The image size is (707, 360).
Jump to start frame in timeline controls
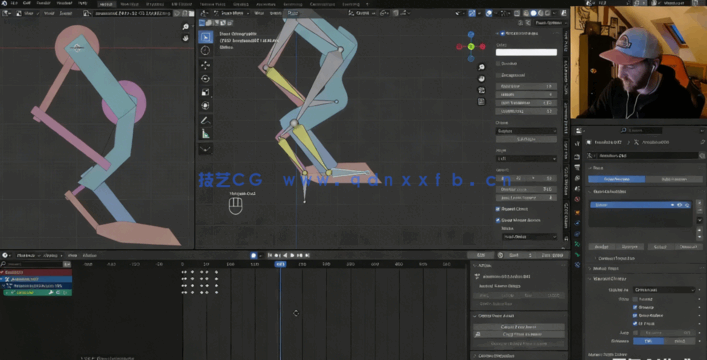(x=270, y=255)
